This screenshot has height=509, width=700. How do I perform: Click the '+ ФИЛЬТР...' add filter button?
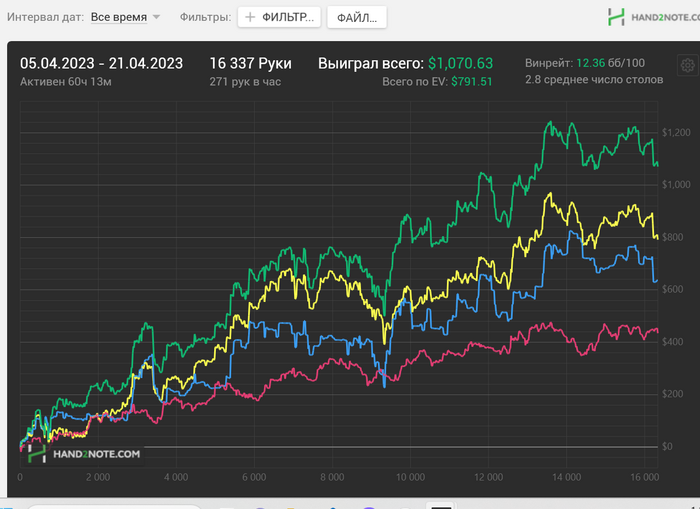coord(279,17)
